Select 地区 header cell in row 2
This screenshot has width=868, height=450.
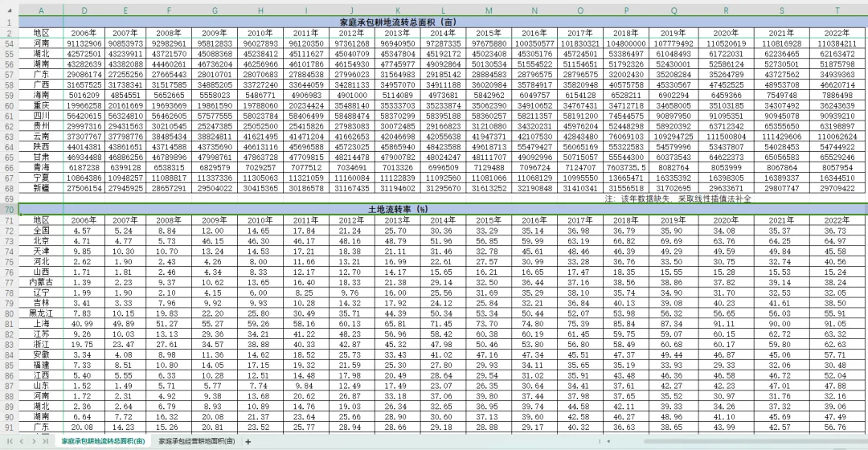[x=41, y=33]
